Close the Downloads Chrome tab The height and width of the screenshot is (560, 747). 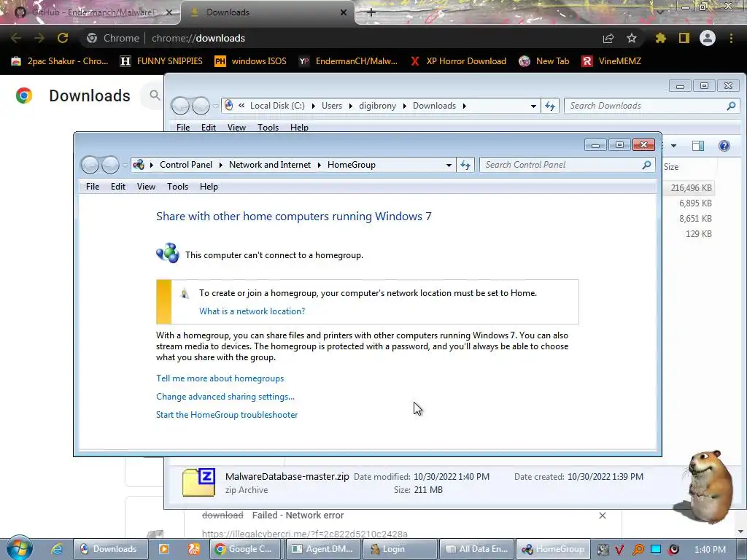coord(344,12)
